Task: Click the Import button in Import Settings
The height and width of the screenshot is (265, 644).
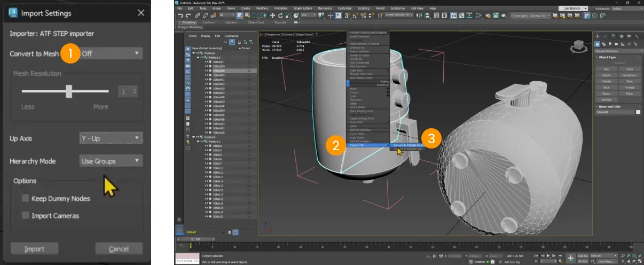Action: [34, 248]
